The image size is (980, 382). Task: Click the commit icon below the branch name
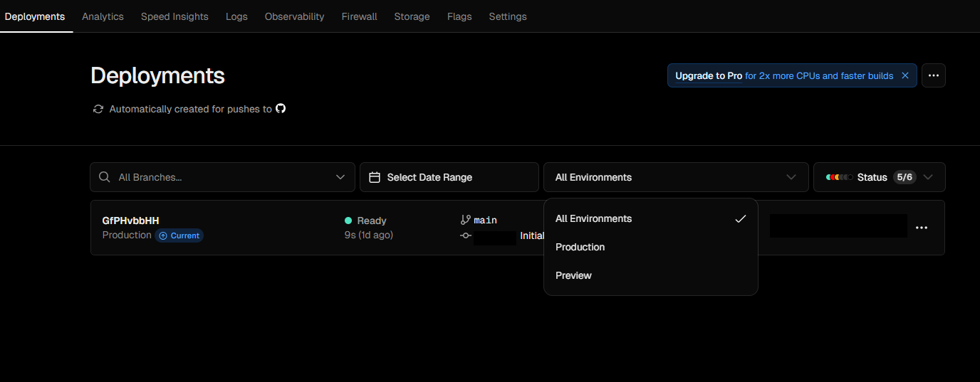tap(466, 235)
